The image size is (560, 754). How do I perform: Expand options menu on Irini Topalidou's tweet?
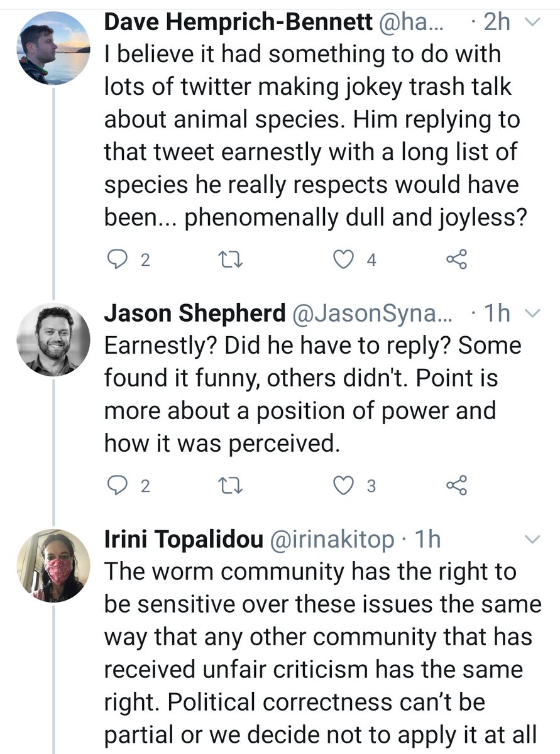[532, 539]
